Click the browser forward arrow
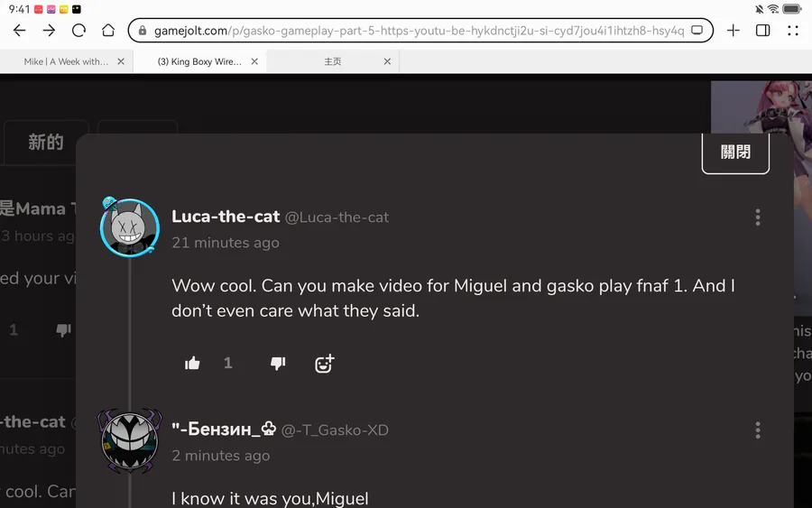The image size is (812, 508). (x=49, y=31)
